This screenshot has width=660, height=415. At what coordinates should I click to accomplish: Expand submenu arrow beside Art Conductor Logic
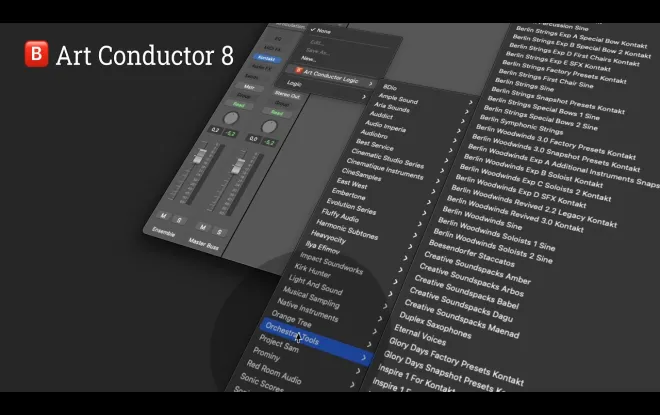pyautogui.click(x=370, y=84)
